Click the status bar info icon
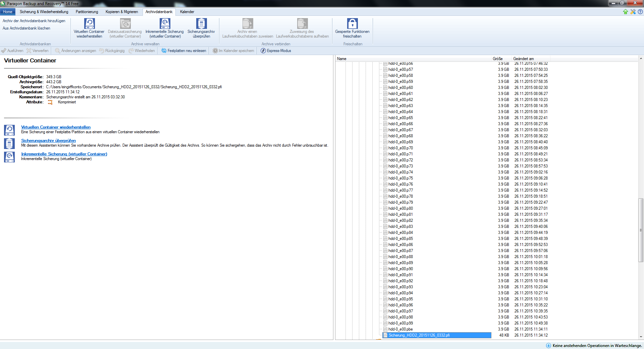 (x=548, y=346)
